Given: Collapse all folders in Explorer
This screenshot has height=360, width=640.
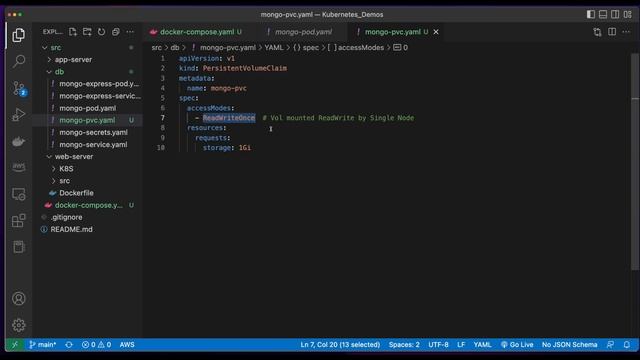Looking at the screenshot, I should (116, 32).
